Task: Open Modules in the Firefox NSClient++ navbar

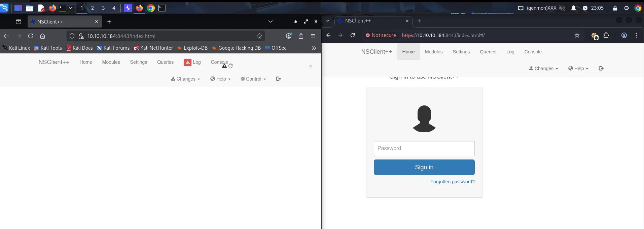Action: 111,62
